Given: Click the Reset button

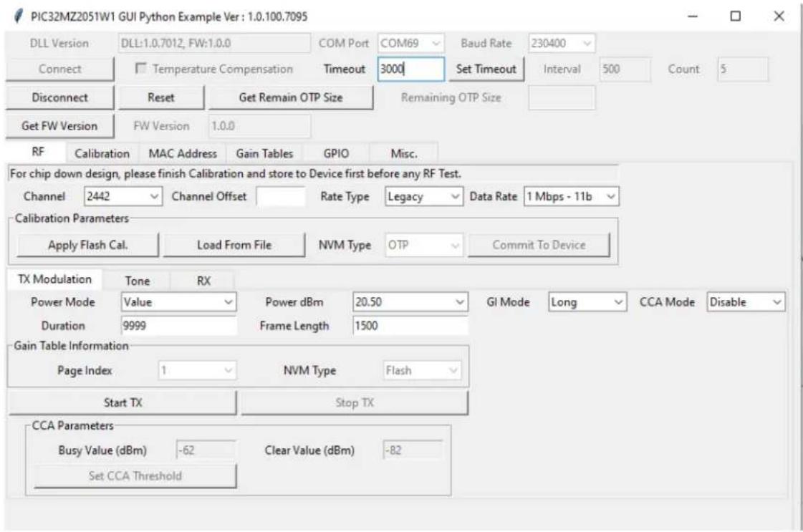Looking at the screenshot, I should [x=160, y=97].
